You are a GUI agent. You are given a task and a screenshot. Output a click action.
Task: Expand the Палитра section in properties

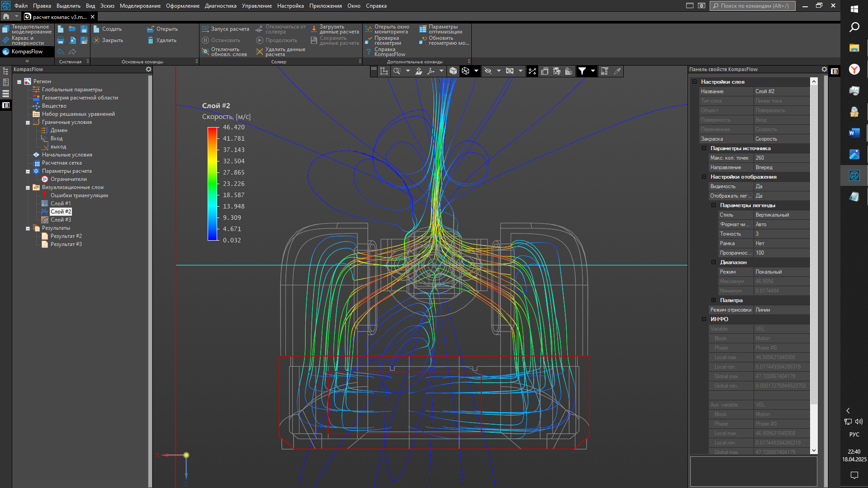click(713, 300)
